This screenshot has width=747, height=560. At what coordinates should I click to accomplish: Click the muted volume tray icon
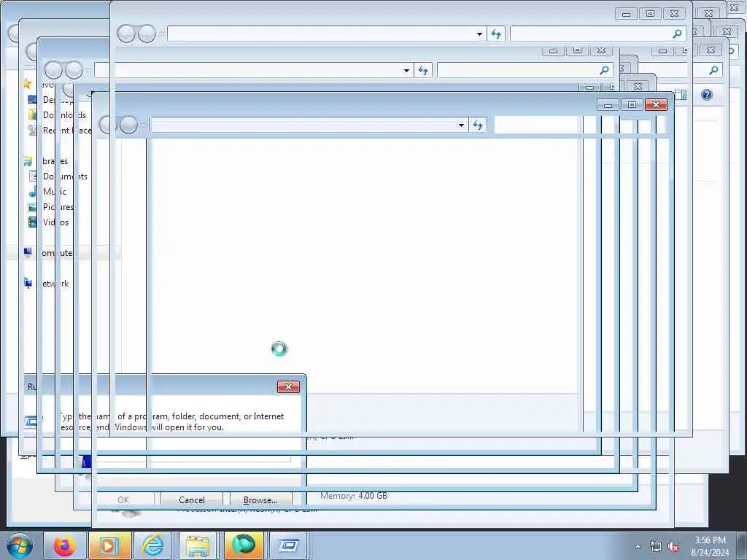673,547
